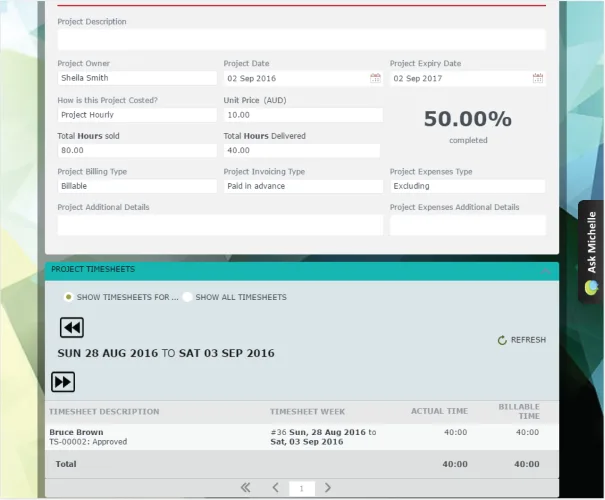Click the Billable Time column header
The height and width of the screenshot is (500, 605).
pyautogui.click(x=519, y=411)
